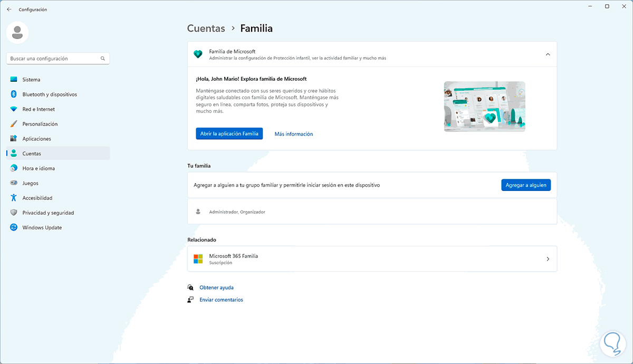Go to Bluetooth y dispositivos settings
This screenshot has width=633, height=364.
coord(58,94)
